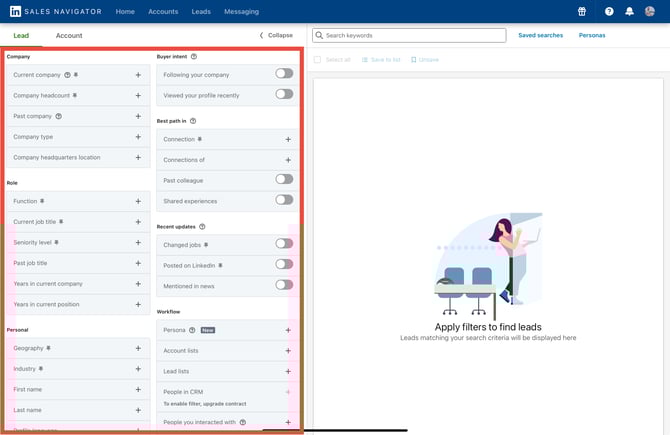Collapse the filters panel

point(276,35)
